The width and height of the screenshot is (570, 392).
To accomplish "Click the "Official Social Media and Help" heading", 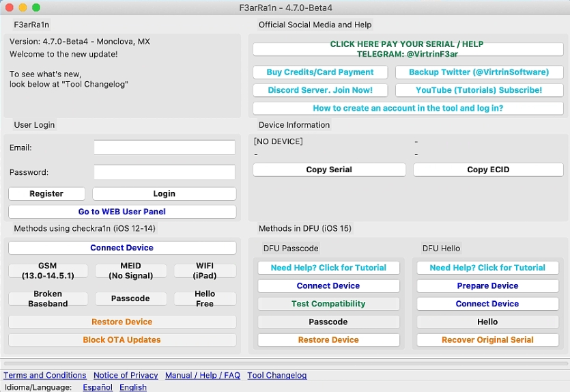I will pos(315,25).
